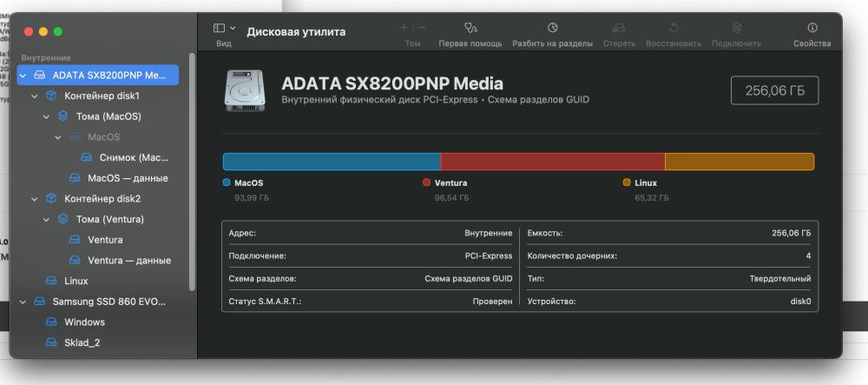Open the Partition pie chart icon

[552, 27]
